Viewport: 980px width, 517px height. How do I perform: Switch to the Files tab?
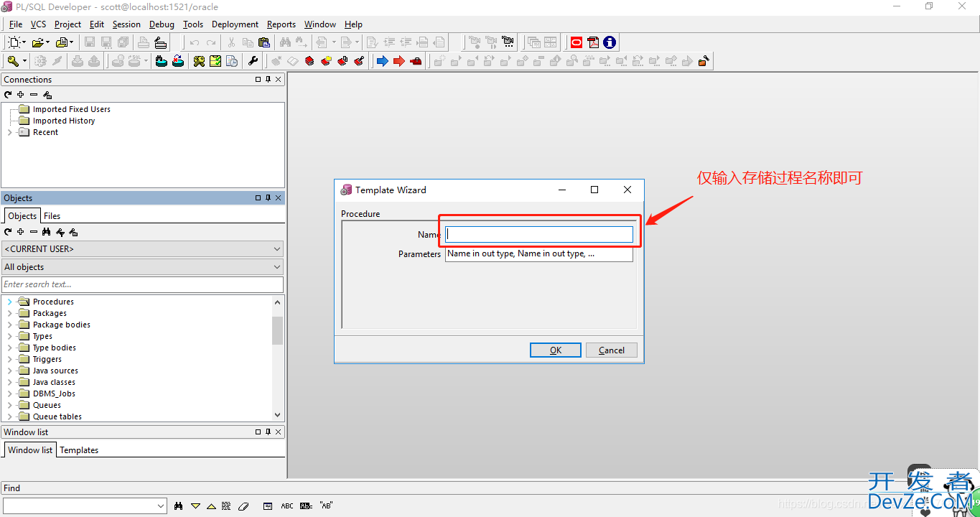pos(52,215)
